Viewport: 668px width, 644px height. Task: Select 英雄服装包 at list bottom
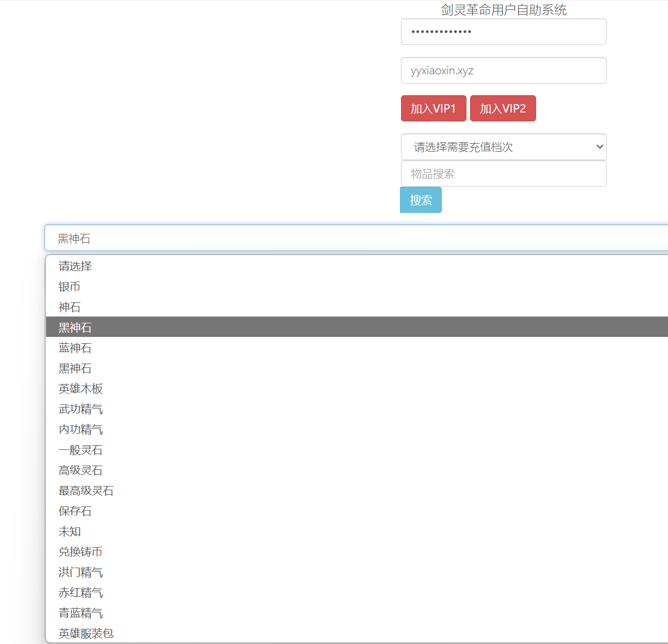click(x=86, y=633)
